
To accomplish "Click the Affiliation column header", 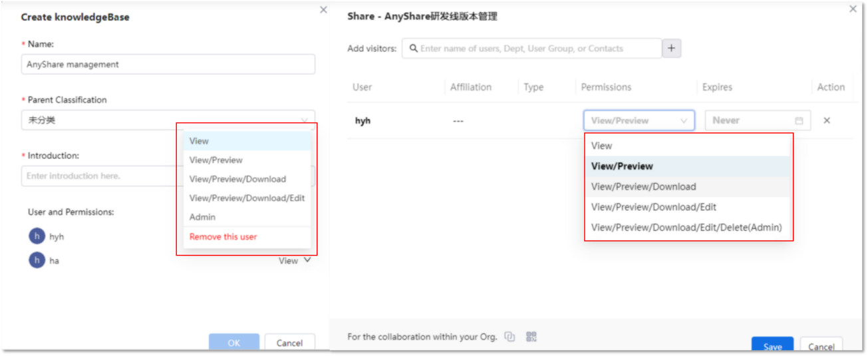I will [471, 87].
